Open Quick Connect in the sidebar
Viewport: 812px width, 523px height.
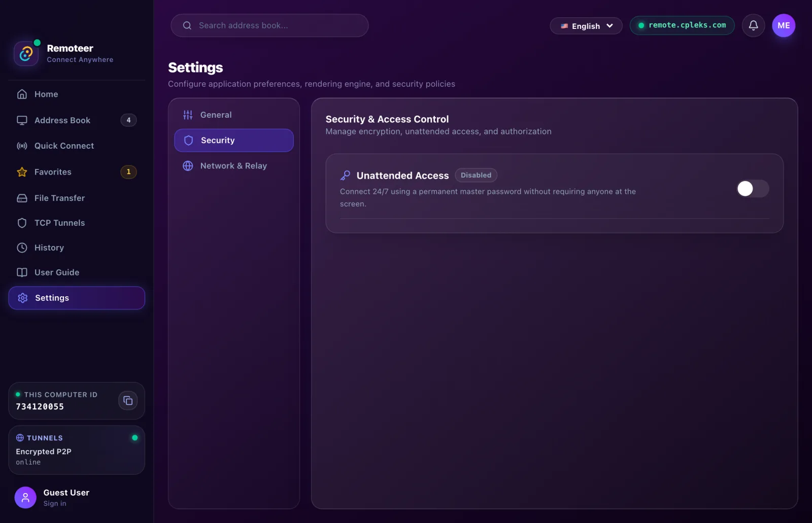(77, 146)
